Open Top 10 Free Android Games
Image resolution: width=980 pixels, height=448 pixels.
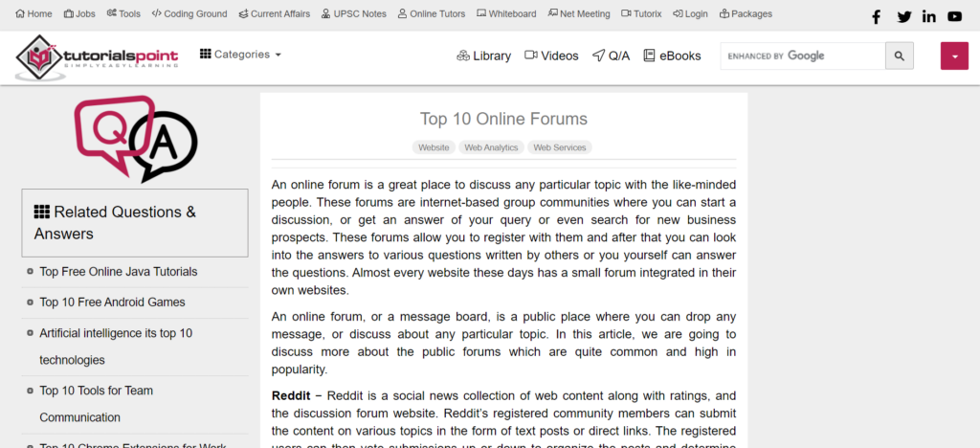click(113, 302)
